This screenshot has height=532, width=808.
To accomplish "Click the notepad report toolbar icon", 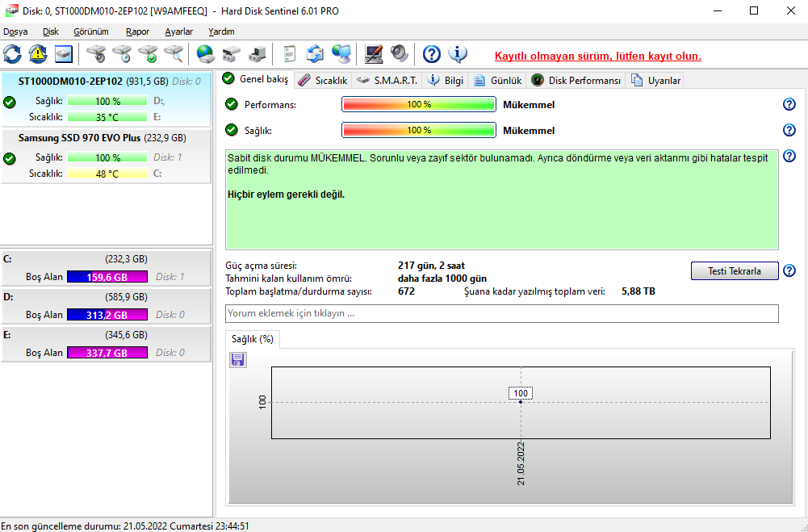I will (290, 53).
